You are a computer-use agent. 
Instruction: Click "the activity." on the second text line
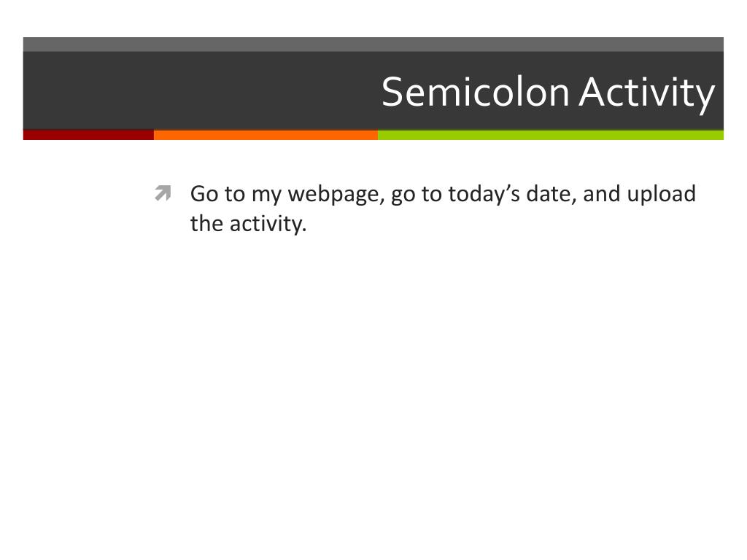[249, 224]
